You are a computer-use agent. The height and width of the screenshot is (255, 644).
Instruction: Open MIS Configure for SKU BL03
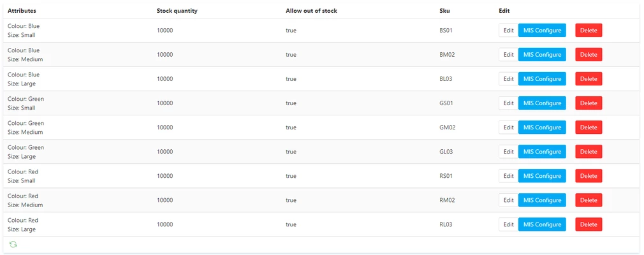[542, 79]
